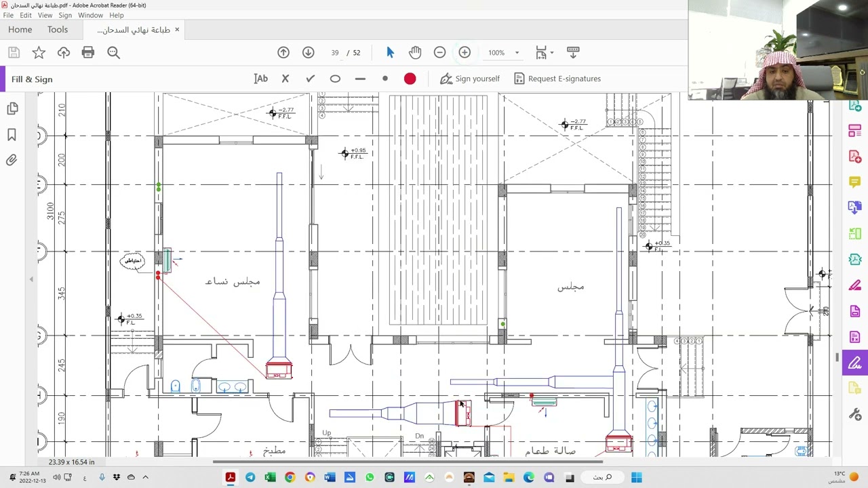
Task: Show hidden system tray icons
Action: pos(145,477)
